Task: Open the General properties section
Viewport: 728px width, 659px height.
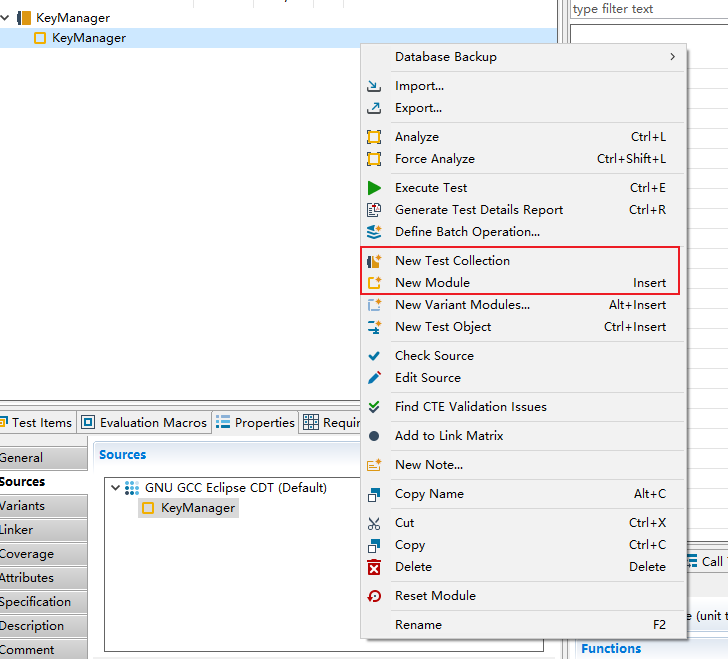Action: pos(44,458)
